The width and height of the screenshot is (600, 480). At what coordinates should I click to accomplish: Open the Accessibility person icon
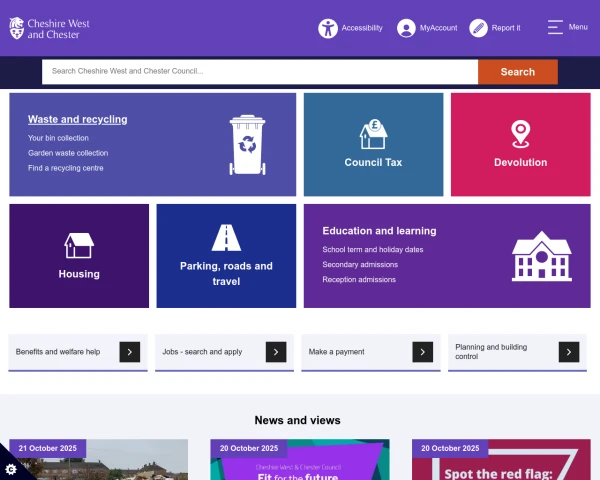[x=328, y=28]
